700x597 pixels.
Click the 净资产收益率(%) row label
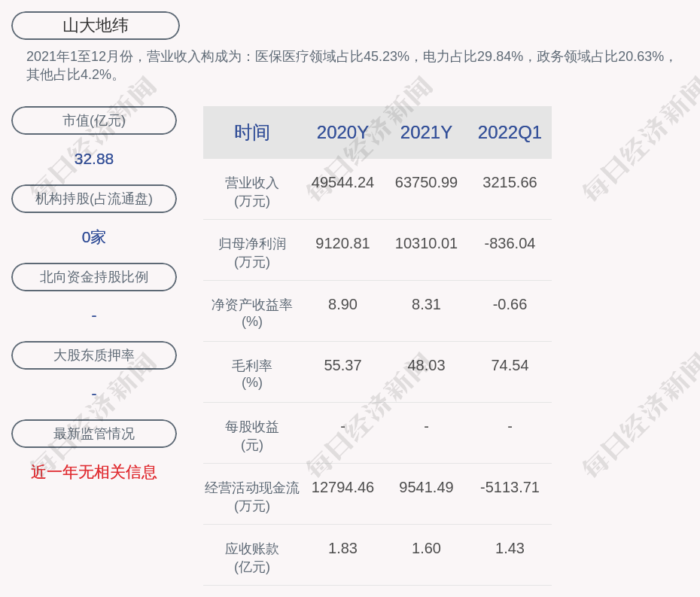(252, 313)
